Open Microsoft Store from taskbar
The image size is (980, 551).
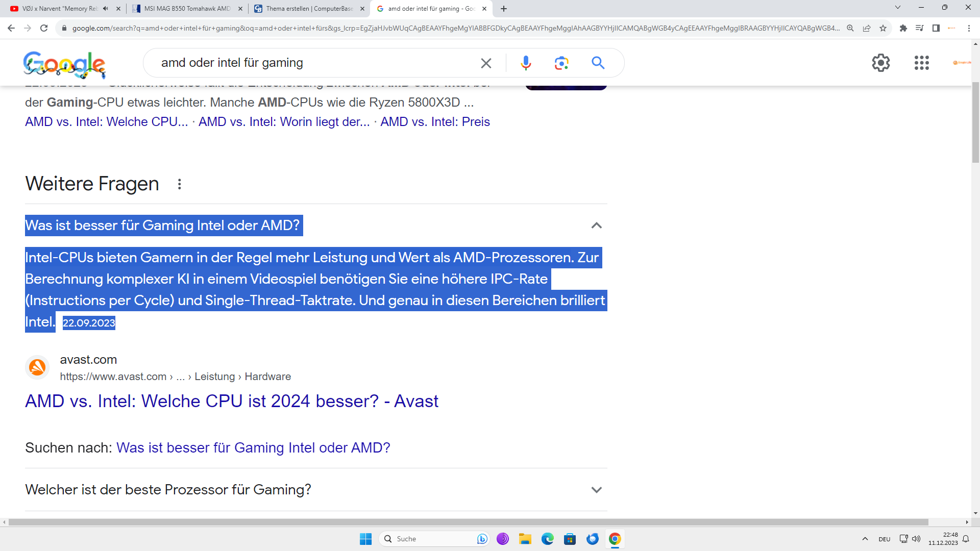pos(570,539)
